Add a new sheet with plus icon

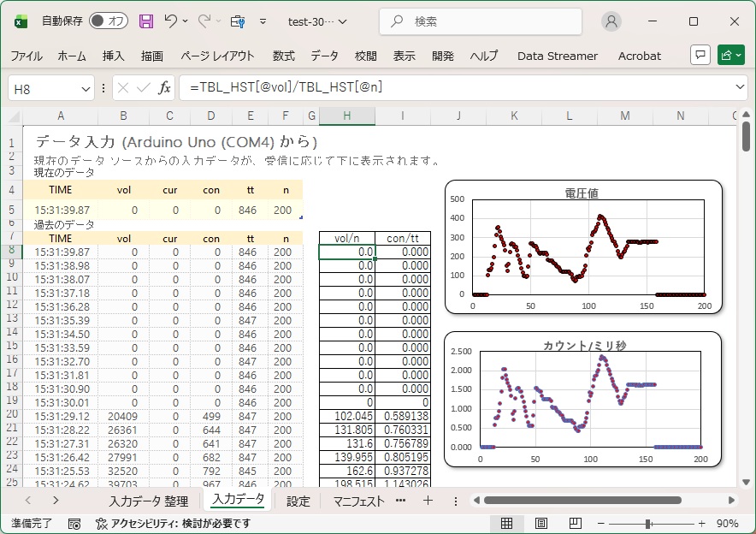click(x=428, y=501)
